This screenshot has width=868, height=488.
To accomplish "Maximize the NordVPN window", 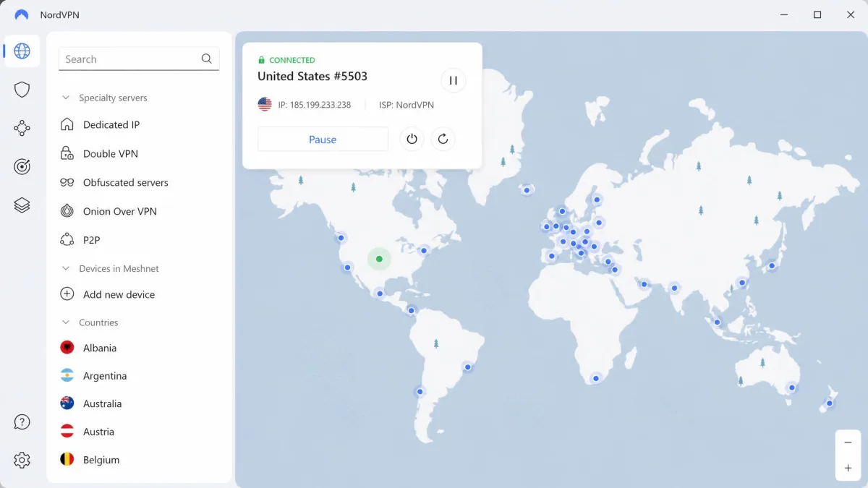I will 817,14.
